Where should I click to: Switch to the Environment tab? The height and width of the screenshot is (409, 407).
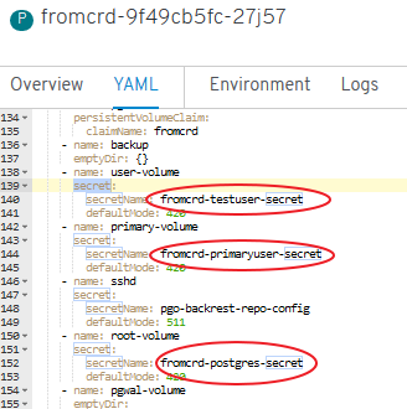[260, 84]
